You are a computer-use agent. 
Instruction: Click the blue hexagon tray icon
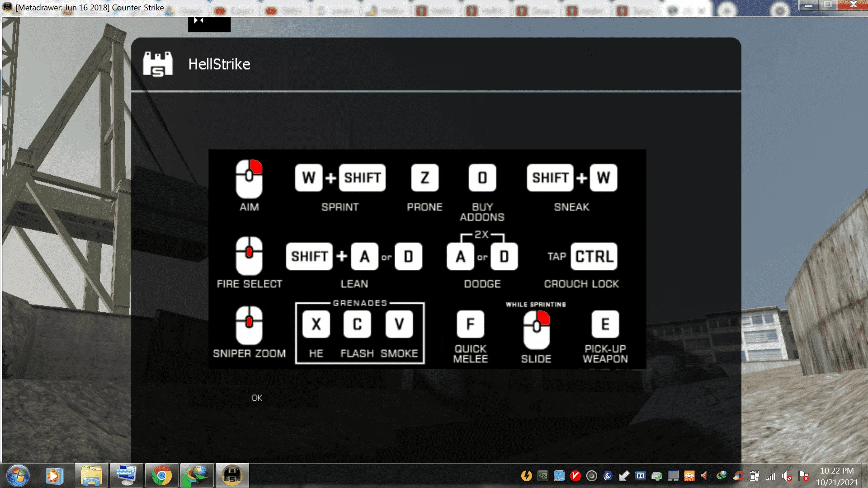[x=608, y=476]
